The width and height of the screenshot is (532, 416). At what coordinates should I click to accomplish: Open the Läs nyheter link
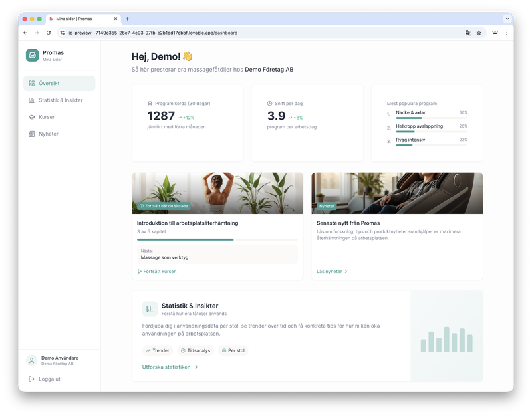coord(332,272)
